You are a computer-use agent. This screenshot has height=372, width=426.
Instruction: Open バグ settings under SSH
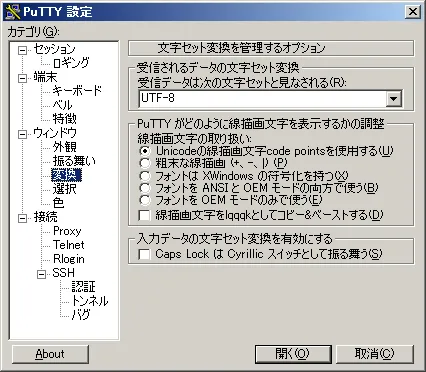point(81,314)
